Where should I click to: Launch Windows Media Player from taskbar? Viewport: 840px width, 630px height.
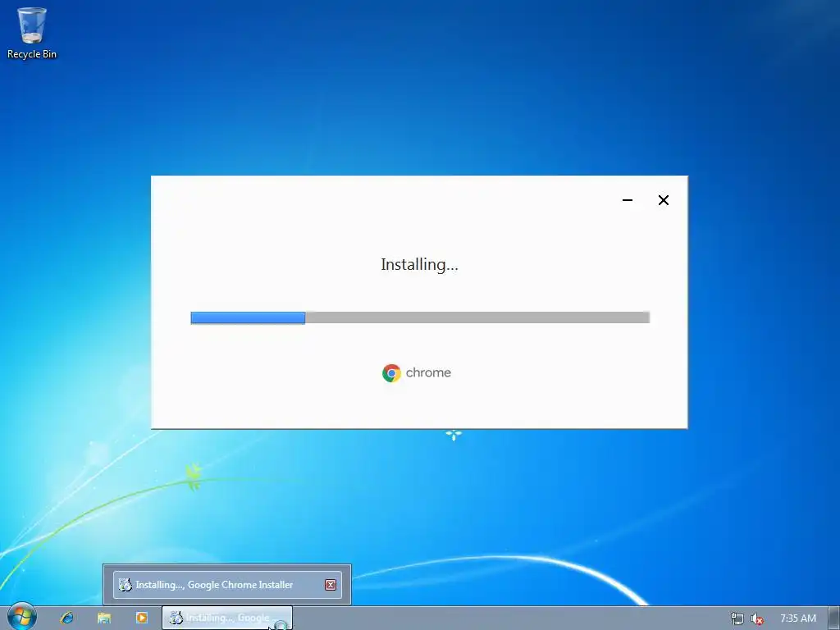(x=141, y=618)
